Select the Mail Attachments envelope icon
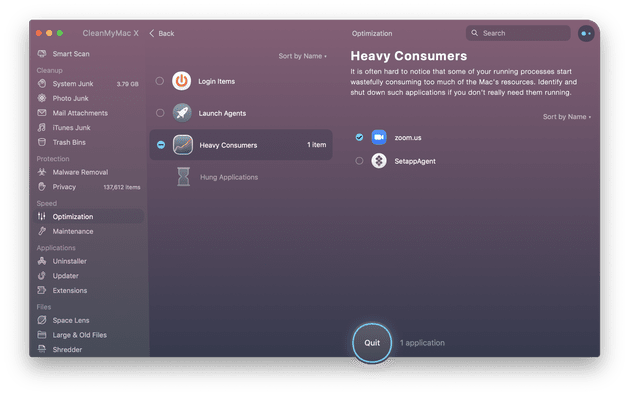The width and height of the screenshot is (630, 396). click(x=42, y=113)
